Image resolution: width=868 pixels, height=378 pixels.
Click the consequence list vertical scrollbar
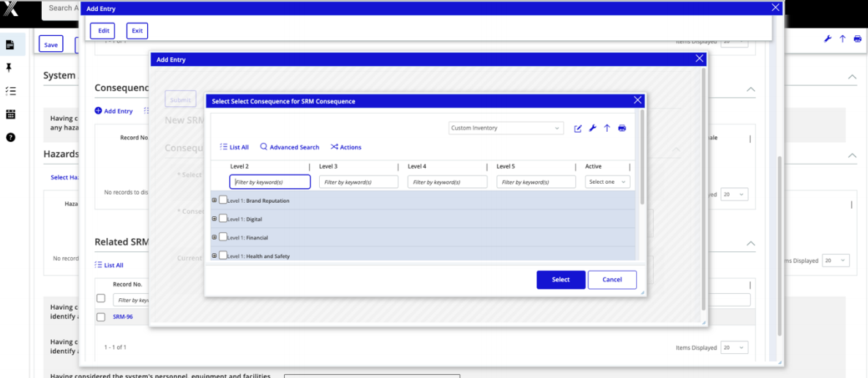pyautogui.click(x=642, y=161)
